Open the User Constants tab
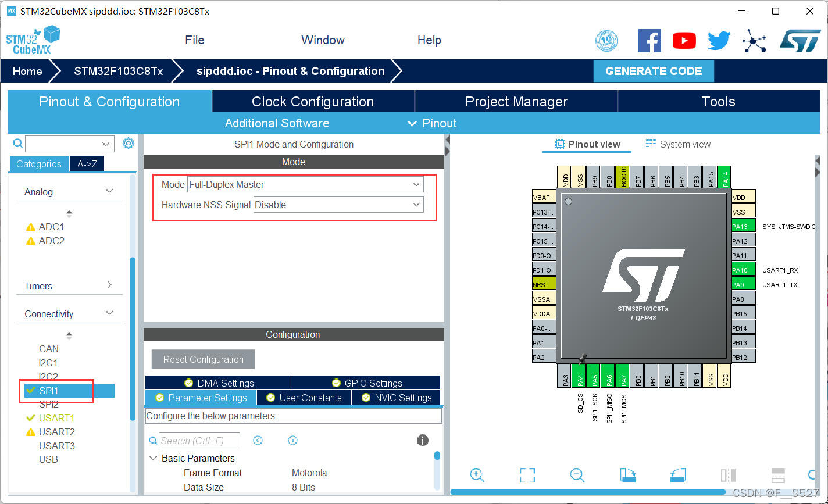 [304, 398]
